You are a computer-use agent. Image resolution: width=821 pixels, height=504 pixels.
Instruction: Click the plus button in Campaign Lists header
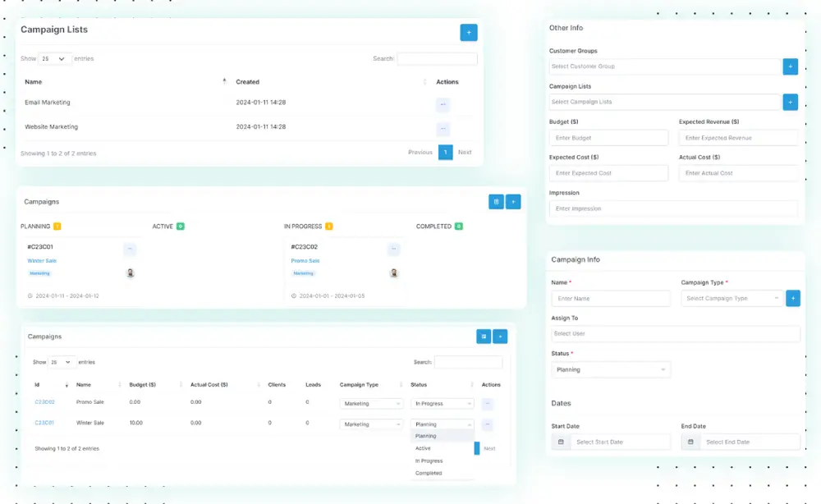(469, 33)
